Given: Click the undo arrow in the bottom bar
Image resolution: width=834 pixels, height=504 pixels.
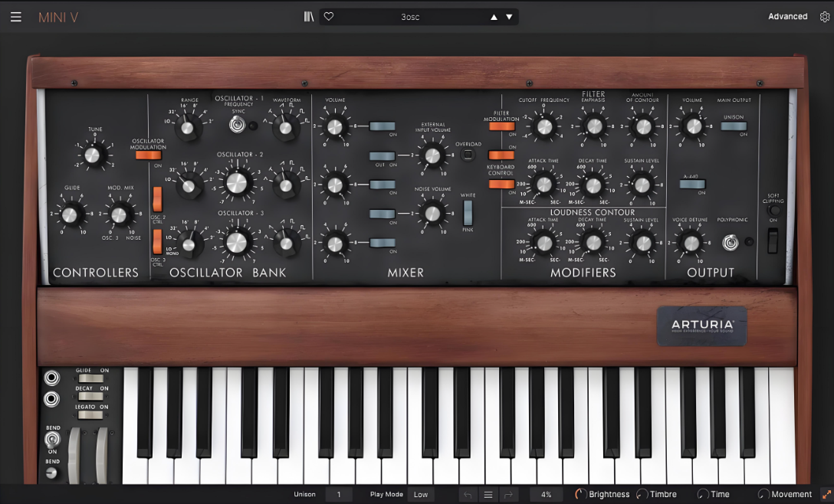Looking at the screenshot, I should click(x=468, y=495).
